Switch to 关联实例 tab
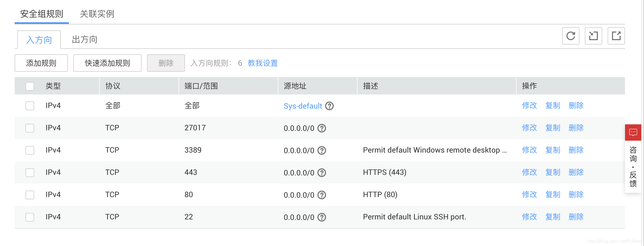644x246 pixels. tap(97, 14)
